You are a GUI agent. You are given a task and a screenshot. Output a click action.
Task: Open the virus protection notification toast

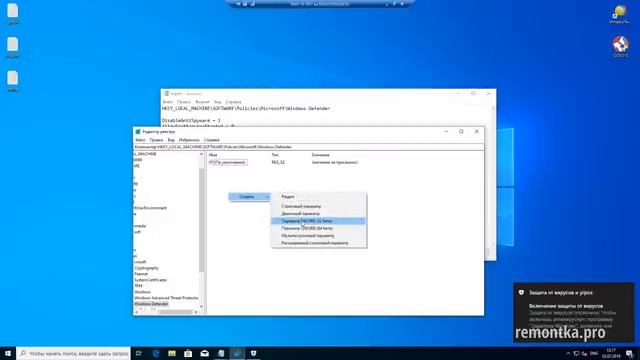coord(574,312)
